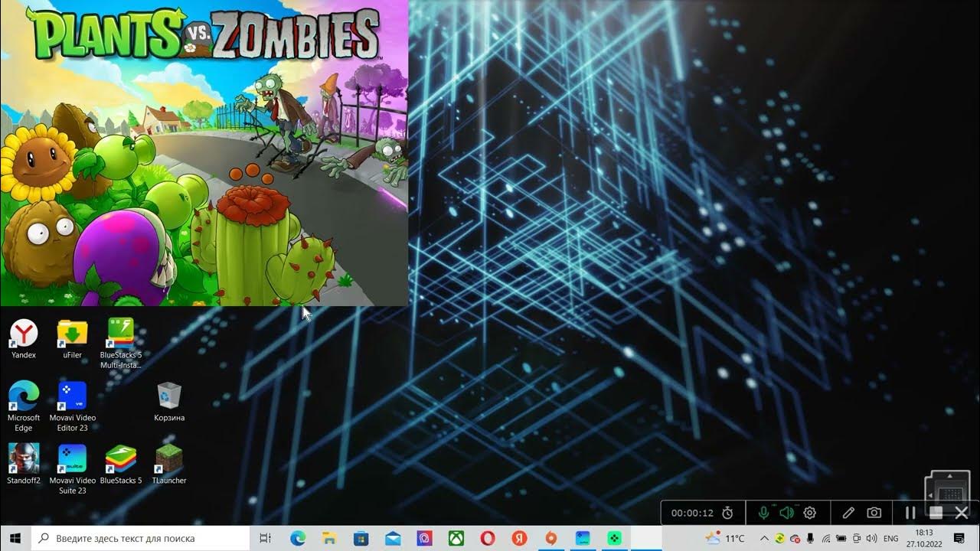Image resolution: width=980 pixels, height=551 pixels.
Task: Open the Windows Start menu
Action: [15, 538]
